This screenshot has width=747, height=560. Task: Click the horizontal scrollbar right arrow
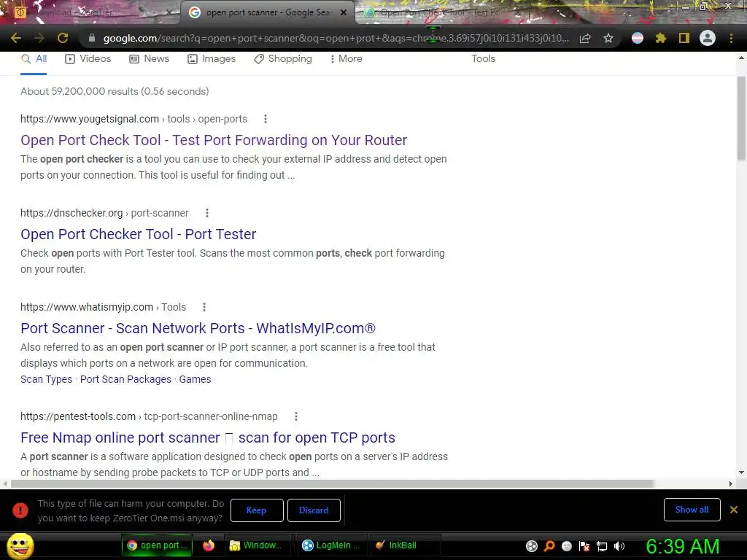[731, 484]
